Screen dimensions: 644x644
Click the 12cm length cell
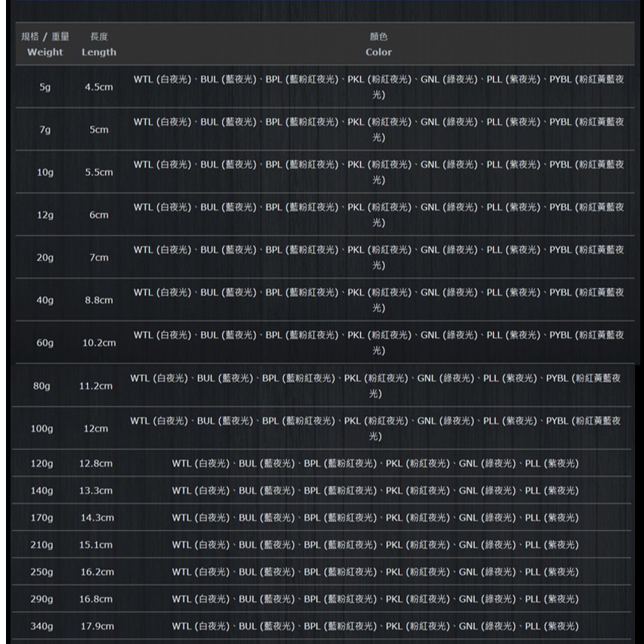(95, 429)
